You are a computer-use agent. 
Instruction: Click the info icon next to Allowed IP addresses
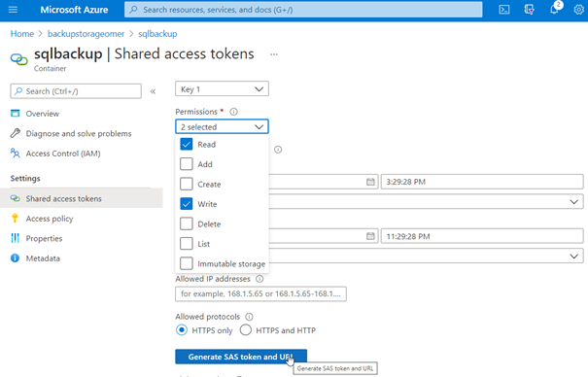click(259, 279)
